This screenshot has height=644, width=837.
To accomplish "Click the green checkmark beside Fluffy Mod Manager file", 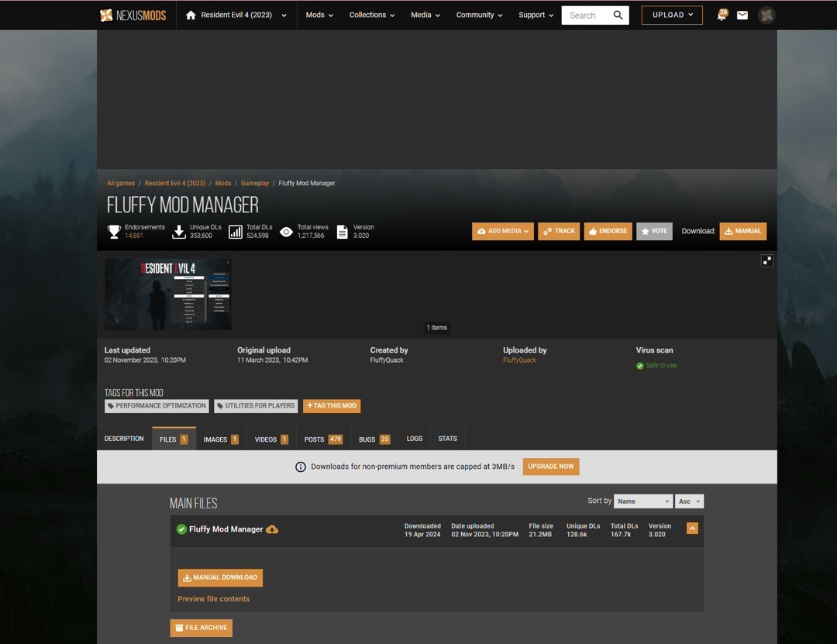I will pyautogui.click(x=181, y=529).
